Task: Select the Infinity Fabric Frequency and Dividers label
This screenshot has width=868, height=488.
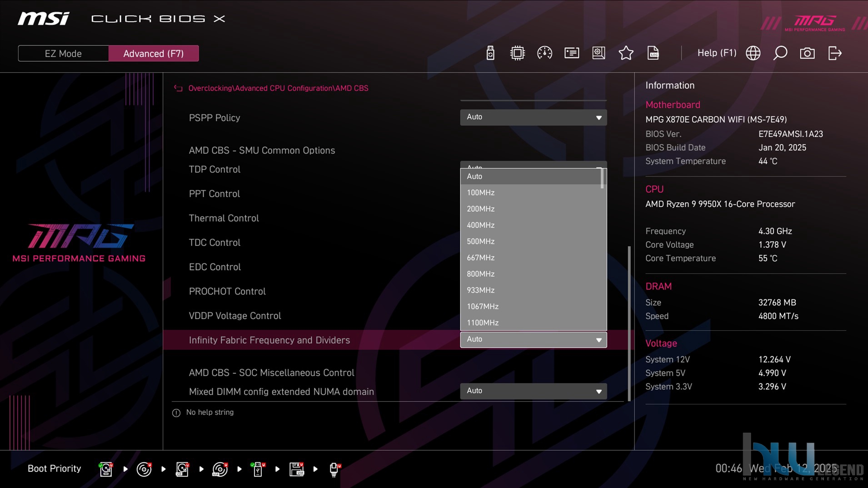Action: (x=269, y=340)
